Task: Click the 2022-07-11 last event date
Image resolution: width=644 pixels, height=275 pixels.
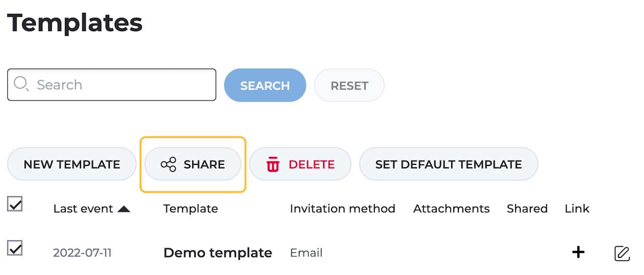Action: coord(82,252)
